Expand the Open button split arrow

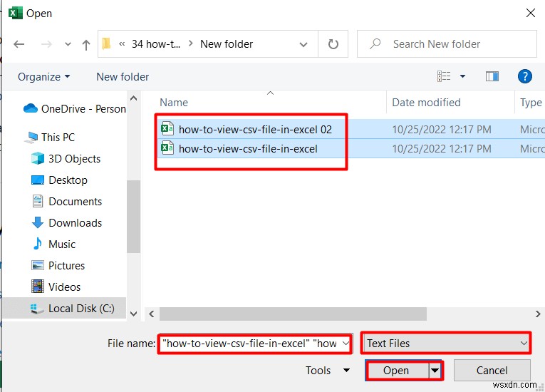435,371
